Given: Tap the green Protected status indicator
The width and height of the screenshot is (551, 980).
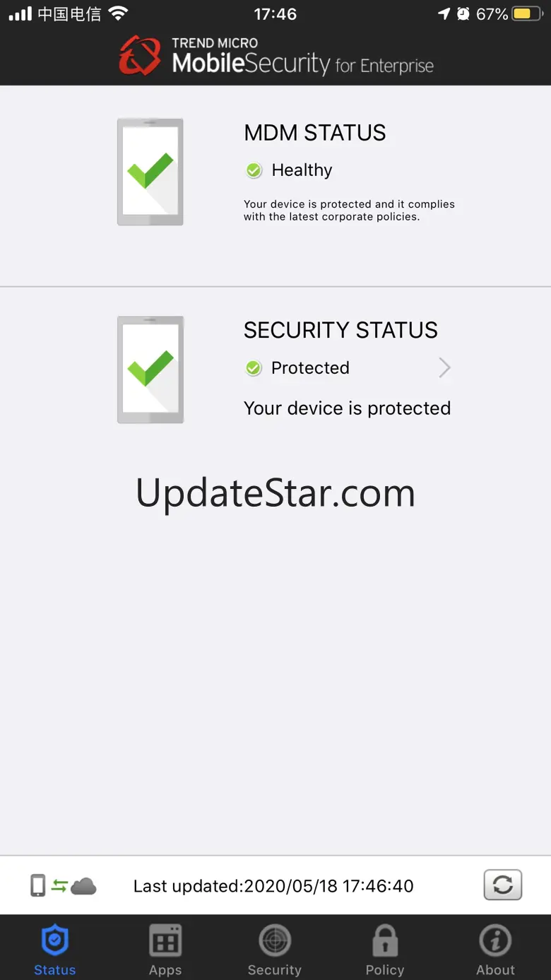Looking at the screenshot, I should (x=254, y=368).
